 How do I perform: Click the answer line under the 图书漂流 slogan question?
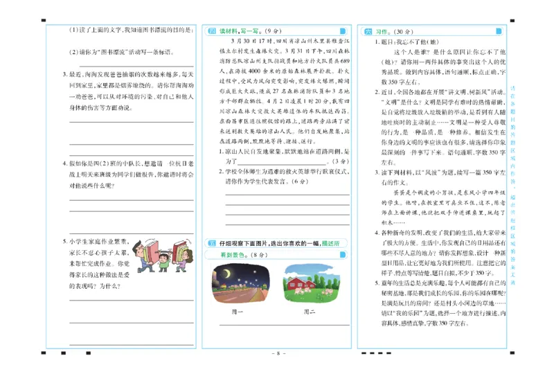(136, 66)
